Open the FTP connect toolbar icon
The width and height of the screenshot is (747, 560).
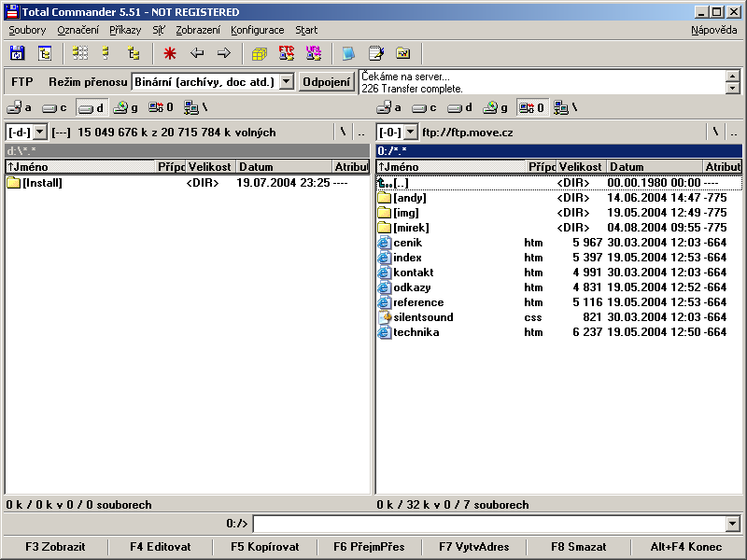(287, 53)
